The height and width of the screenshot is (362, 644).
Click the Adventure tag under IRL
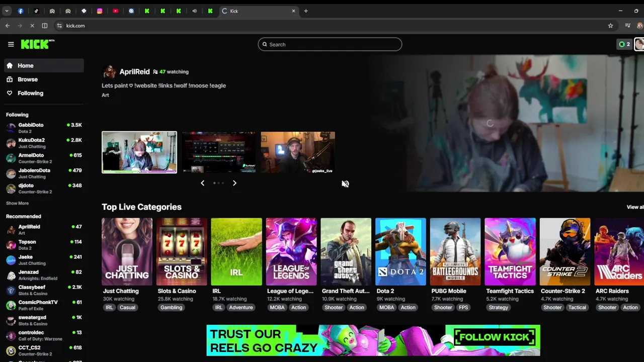(x=241, y=308)
